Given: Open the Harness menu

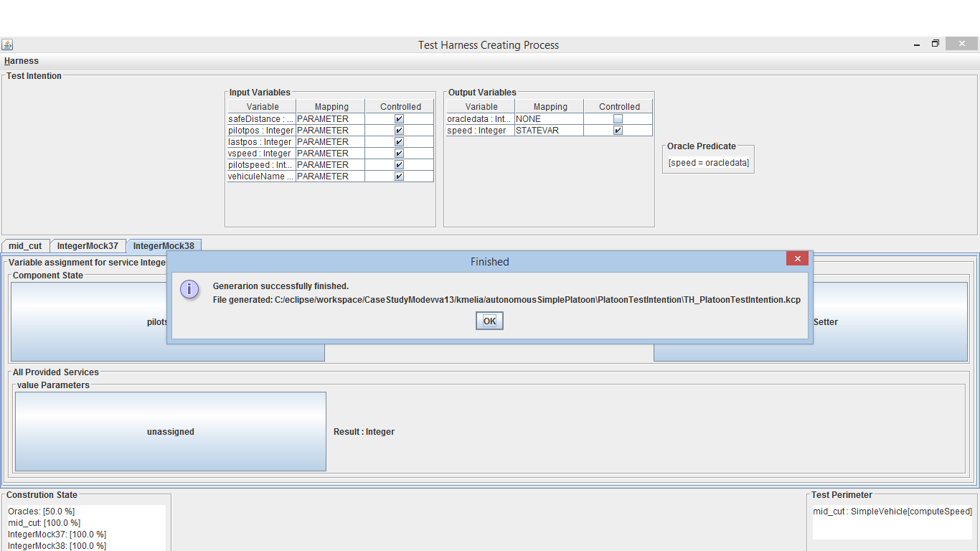Looking at the screenshot, I should click(22, 61).
